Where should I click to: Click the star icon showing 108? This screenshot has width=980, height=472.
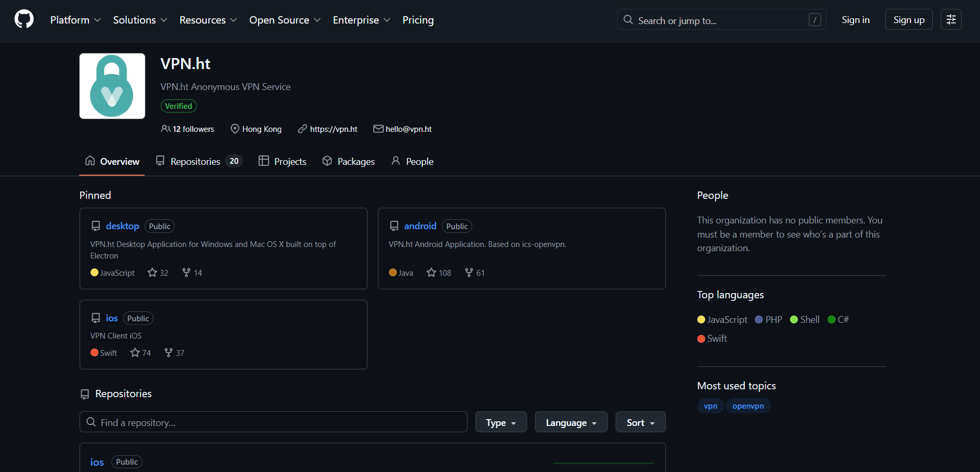pyautogui.click(x=431, y=273)
